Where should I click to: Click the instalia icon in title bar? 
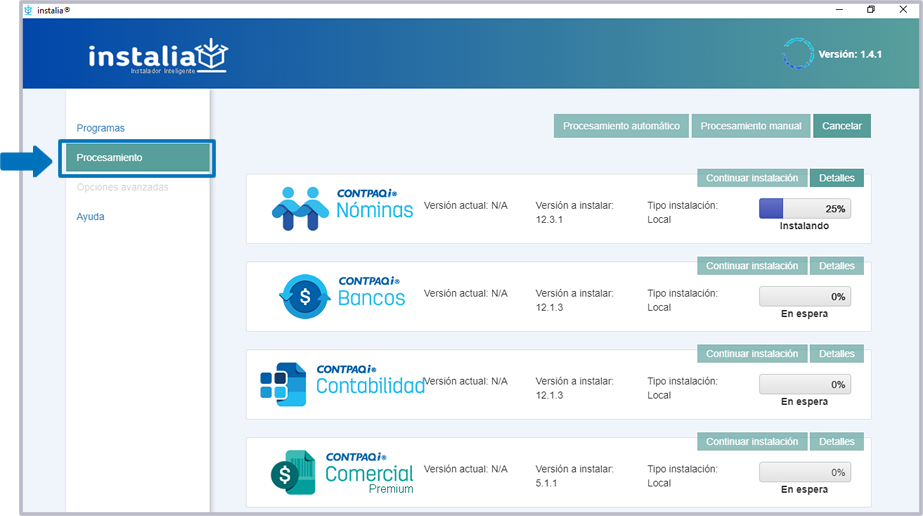pos(28,10)
